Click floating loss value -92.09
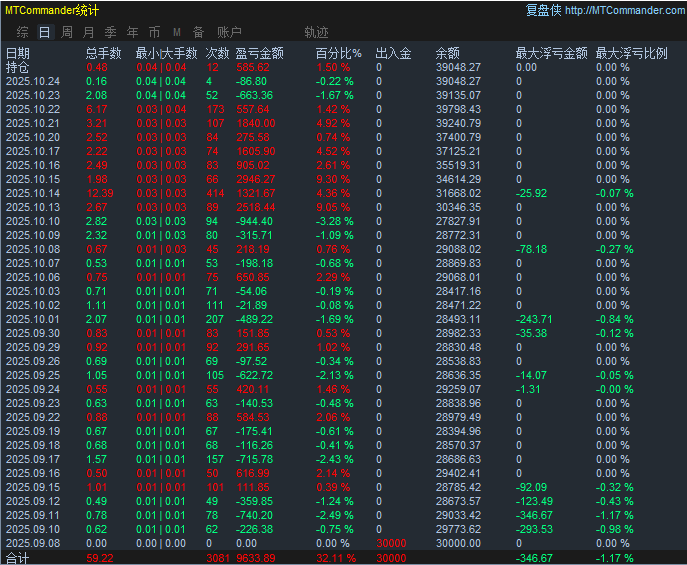The height and width of the screenshot is (565, 687). 531,488
